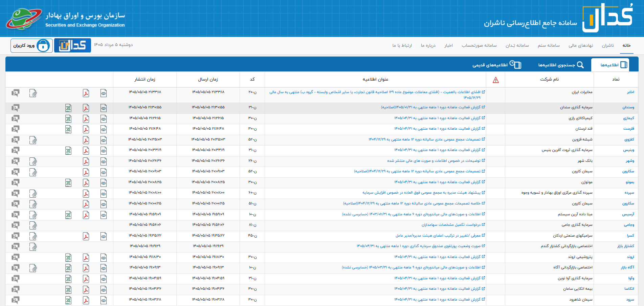This screenshot has width=644, height=306.
Task: Download the PDF for the اخابر announcement
Action: point(86,93)
